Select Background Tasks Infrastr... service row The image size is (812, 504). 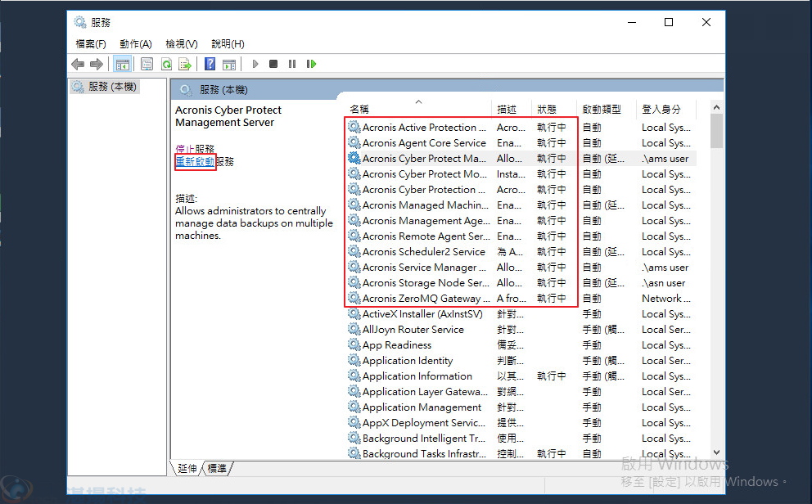point(521,453)
